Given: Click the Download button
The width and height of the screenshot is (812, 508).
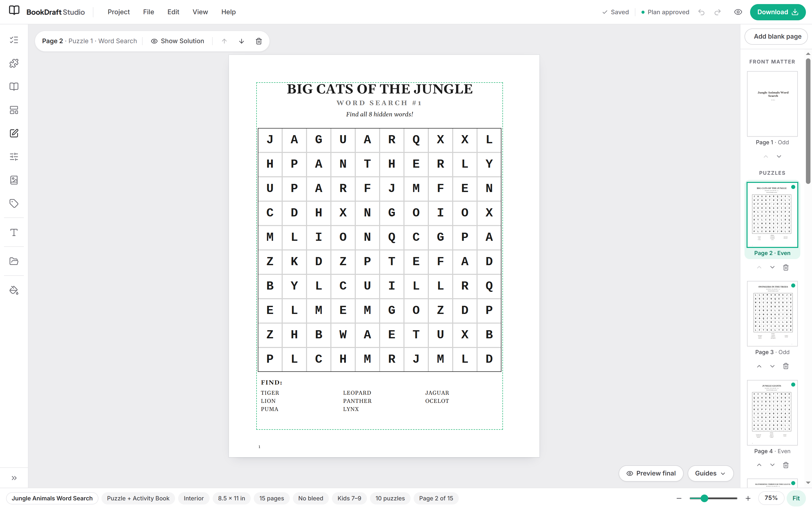Looking at the screenshot, I should pos(777,12).
